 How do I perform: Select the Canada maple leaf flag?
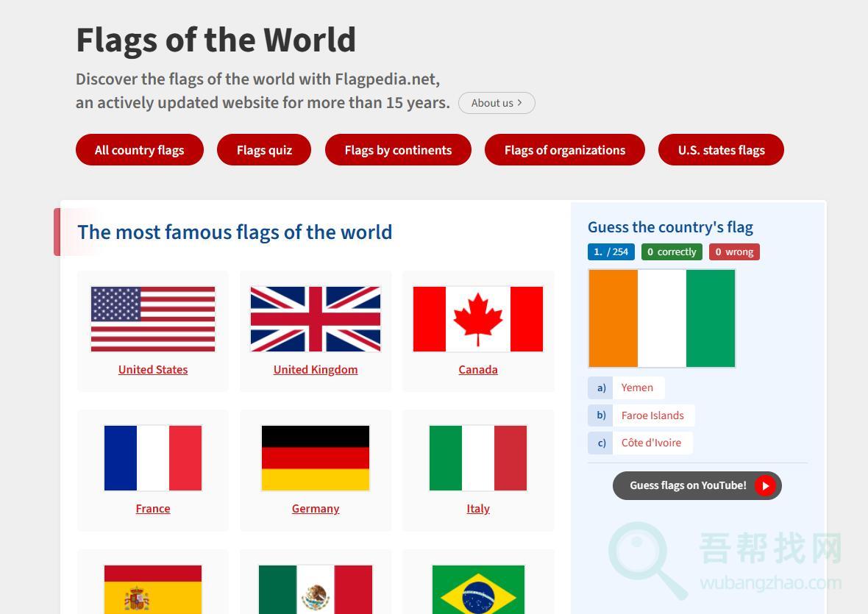coord(478,319)
